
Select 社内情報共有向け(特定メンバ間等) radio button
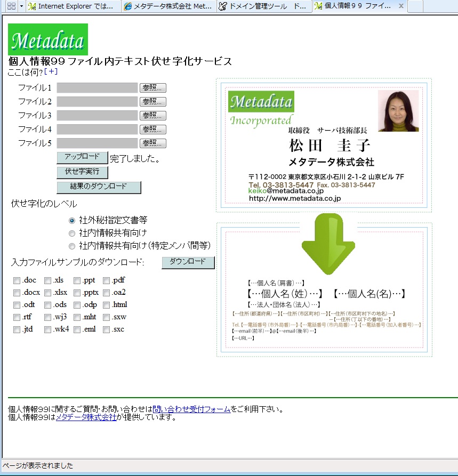[72, 246]
